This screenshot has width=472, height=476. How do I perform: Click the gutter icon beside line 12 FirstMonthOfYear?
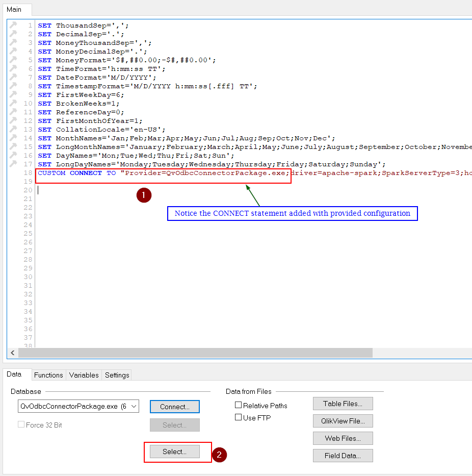tap(14, 120)
